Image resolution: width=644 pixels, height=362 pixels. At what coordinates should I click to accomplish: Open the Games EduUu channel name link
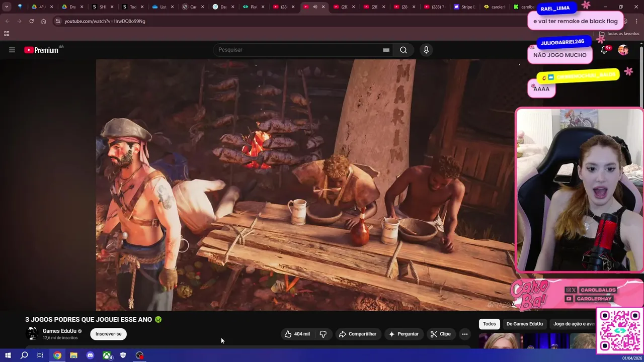click(x=59, y=331)
